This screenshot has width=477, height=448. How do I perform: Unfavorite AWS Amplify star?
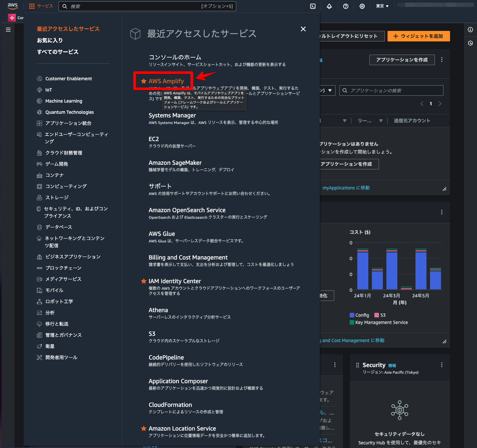[x=144, y=81]
